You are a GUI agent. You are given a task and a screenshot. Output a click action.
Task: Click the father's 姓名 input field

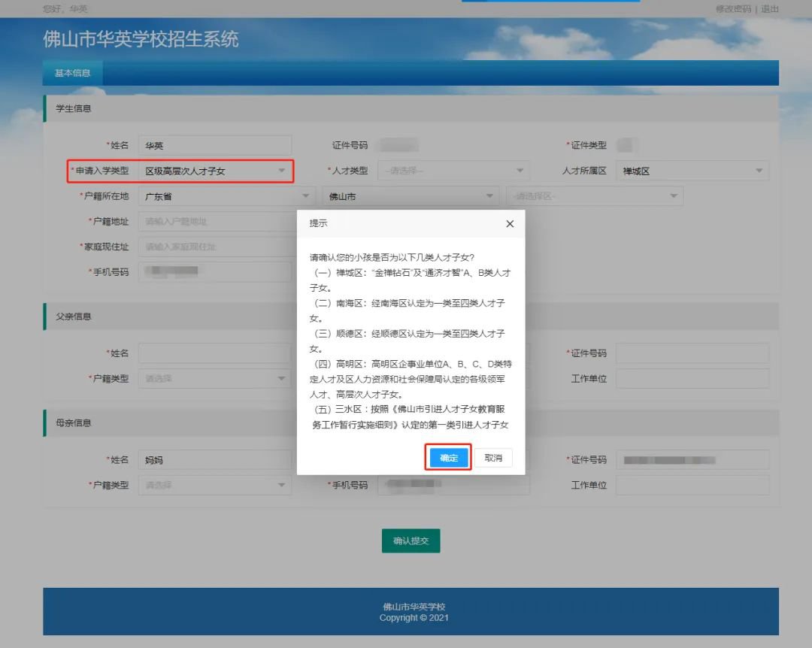pos(215,353)
